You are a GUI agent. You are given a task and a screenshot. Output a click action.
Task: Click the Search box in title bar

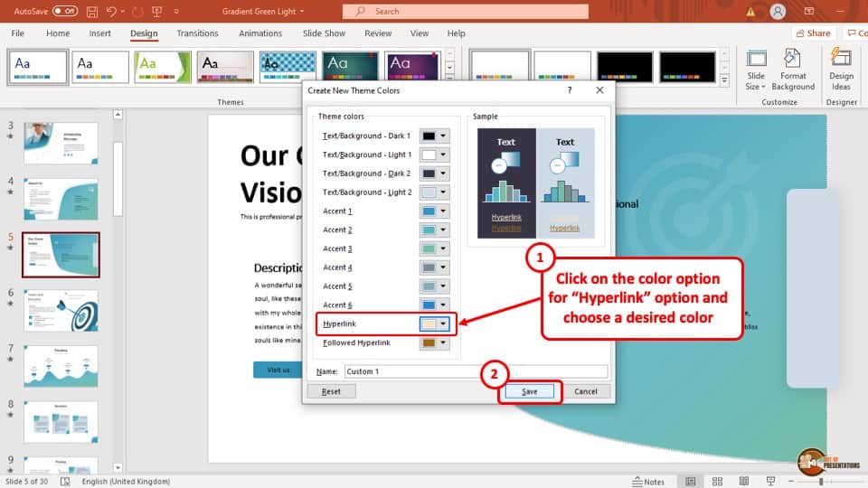(465, 11)
